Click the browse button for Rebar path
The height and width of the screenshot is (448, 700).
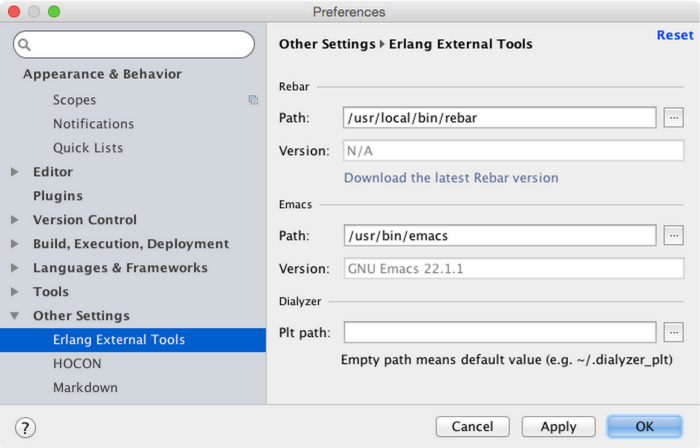click(673, 118)
